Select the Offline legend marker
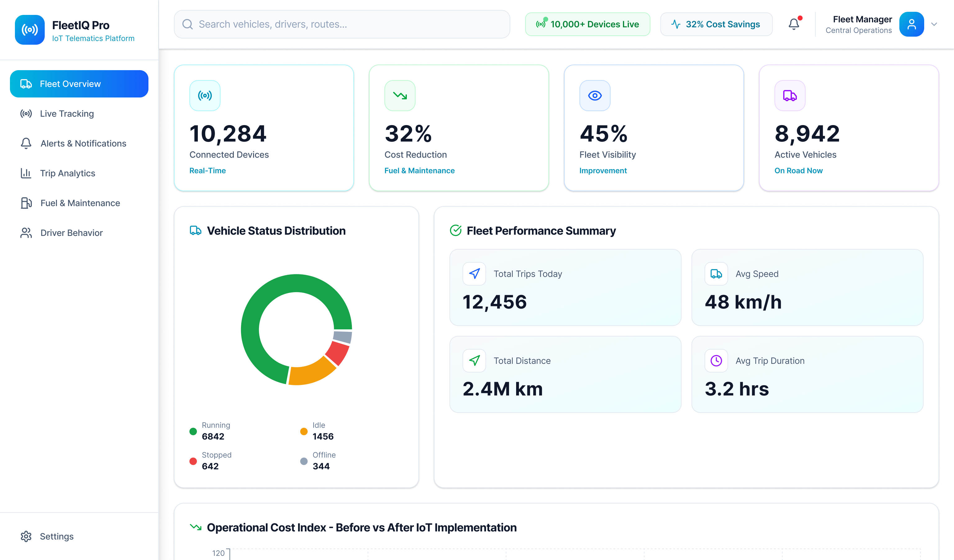 [x=304, y=461]
